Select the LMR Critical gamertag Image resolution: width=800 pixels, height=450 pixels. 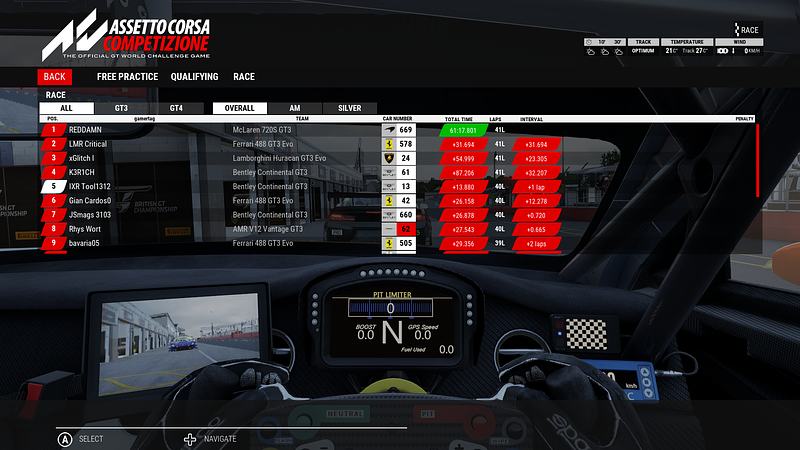pyautogui.click(x=88, y=144)
